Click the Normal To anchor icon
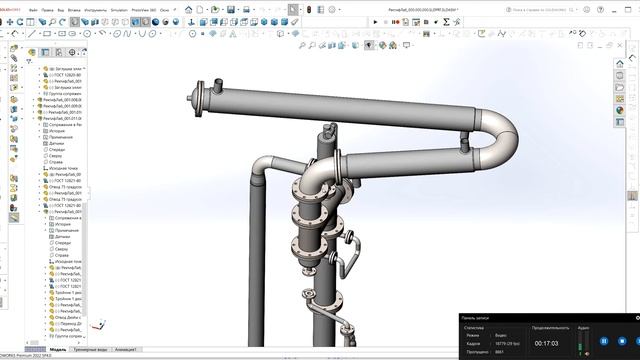Screen dimensions: 640x360 (x=191, y=22)
